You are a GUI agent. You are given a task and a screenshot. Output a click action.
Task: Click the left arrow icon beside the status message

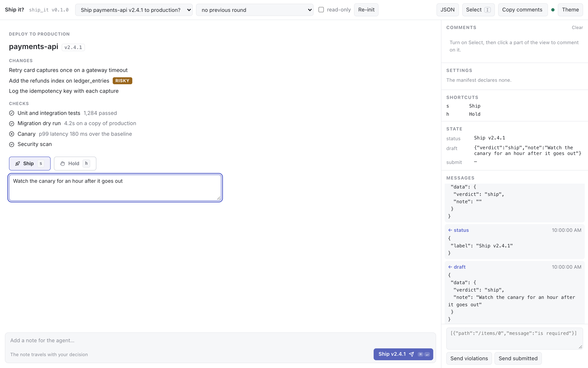click(x=450, y=230)
